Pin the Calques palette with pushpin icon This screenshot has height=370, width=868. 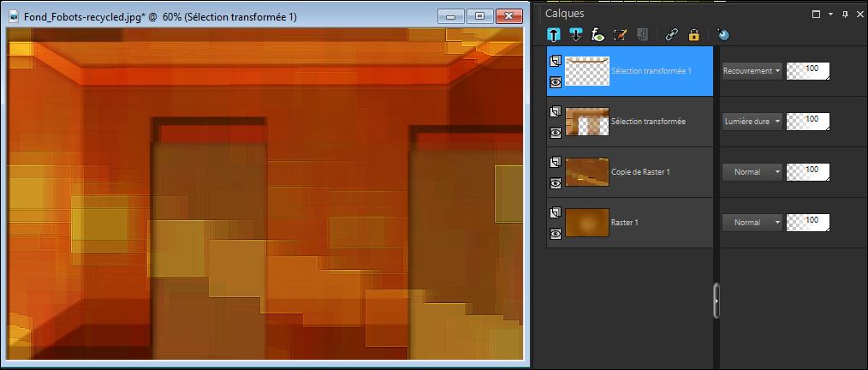845,15
